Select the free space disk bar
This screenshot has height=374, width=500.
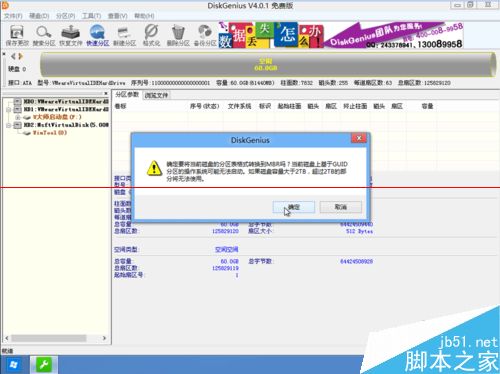tap(268, 65)
